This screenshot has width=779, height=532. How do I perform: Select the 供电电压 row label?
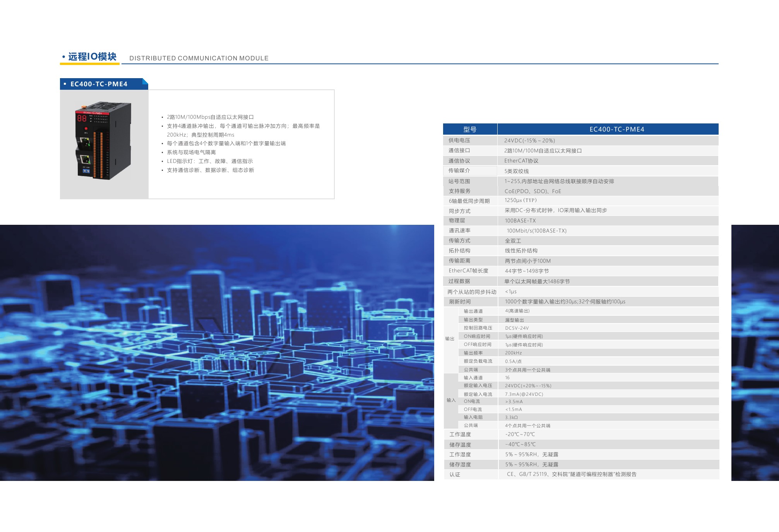click(459, 140)
